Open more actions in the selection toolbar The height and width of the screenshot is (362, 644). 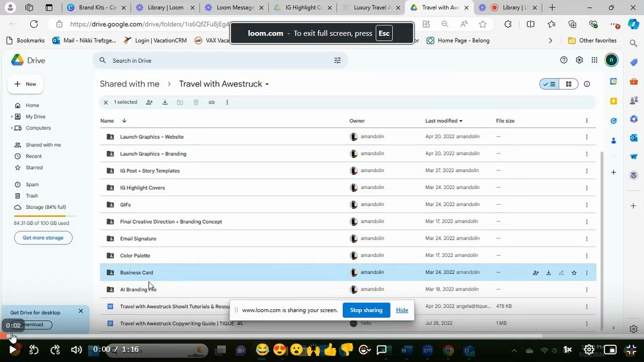click(227, 103)
